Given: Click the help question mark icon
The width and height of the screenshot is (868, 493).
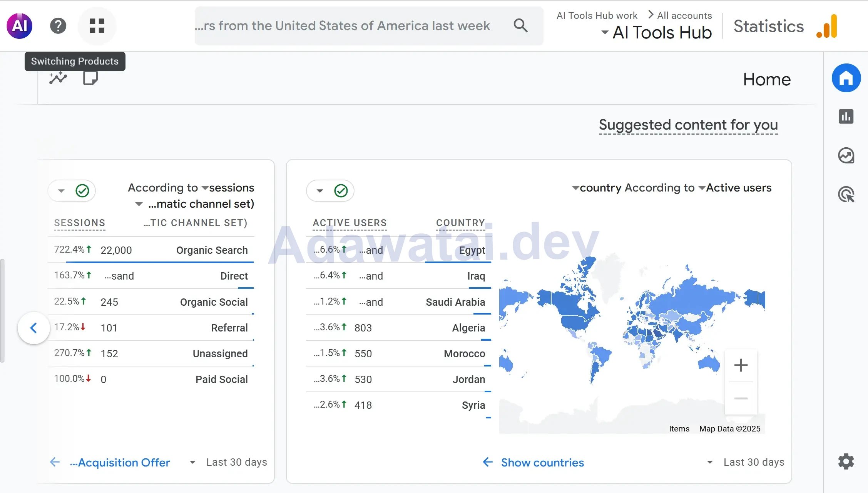Looking at the screenshot, I should pos(58,26).
